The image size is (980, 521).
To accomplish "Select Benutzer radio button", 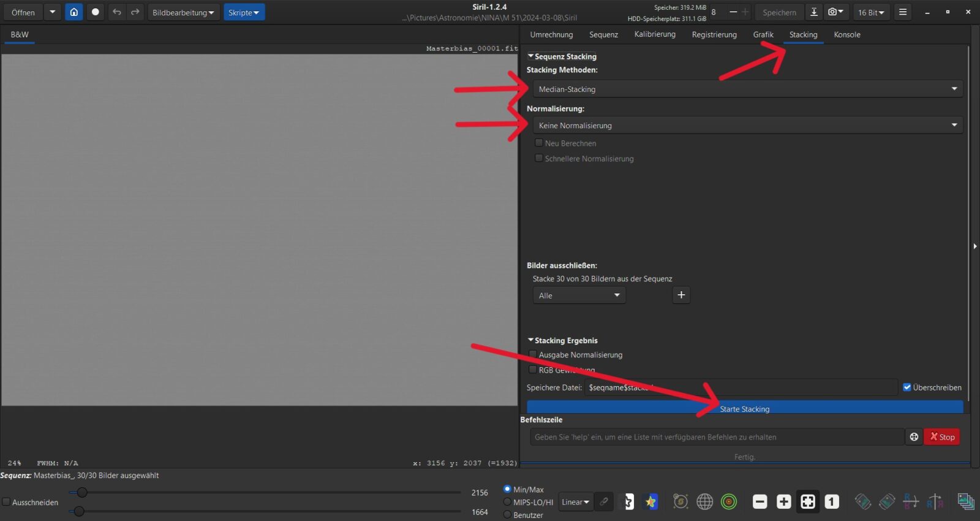I will (x=507, y=515).
